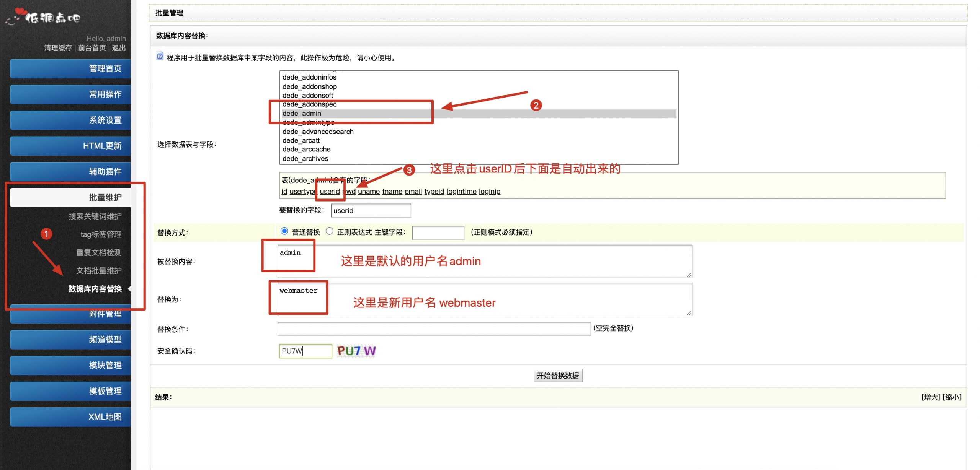Click the email field link
Viewport: 980px width, 470px height.
click(x=413, y=191)
